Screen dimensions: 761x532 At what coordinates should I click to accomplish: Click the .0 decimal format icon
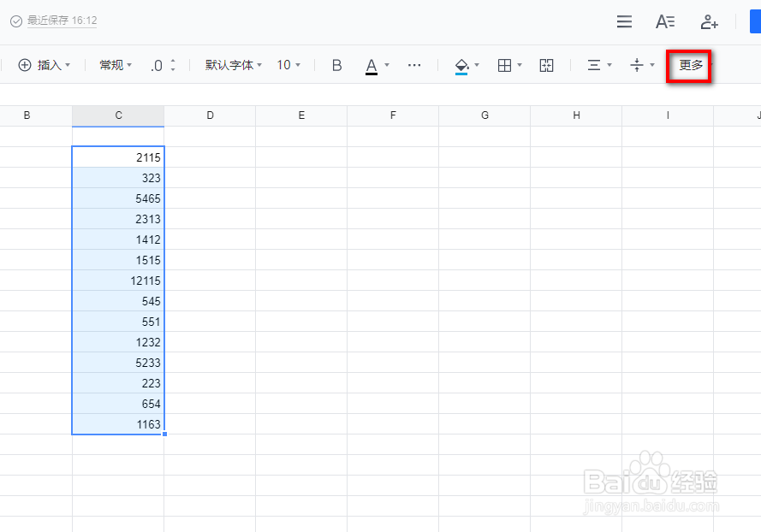click(x=157, y=66)
